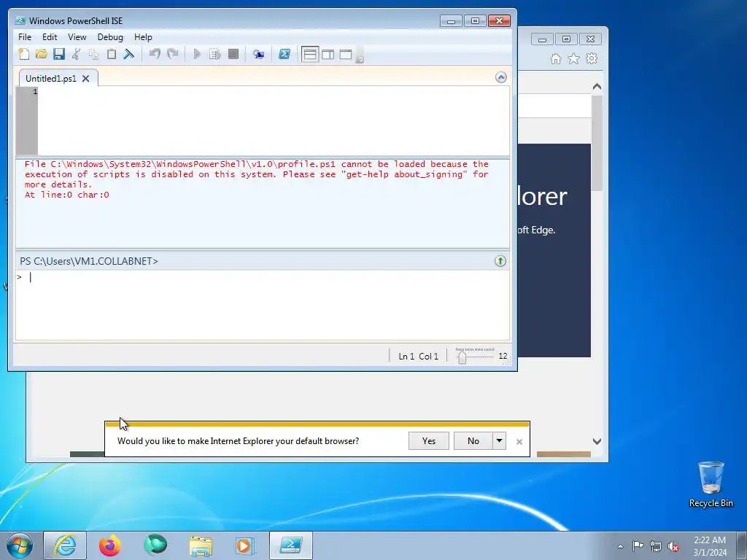The height and width of the screenshot is (560, 747).
Task: Open the taskbar clock showing 2:22 AM
Action: click(x=710, y=546)
